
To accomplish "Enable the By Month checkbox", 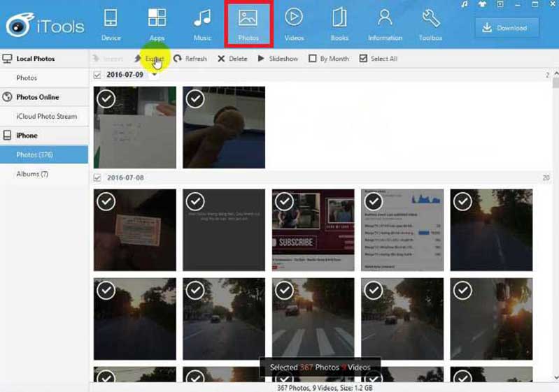I will tap(313, 59).
